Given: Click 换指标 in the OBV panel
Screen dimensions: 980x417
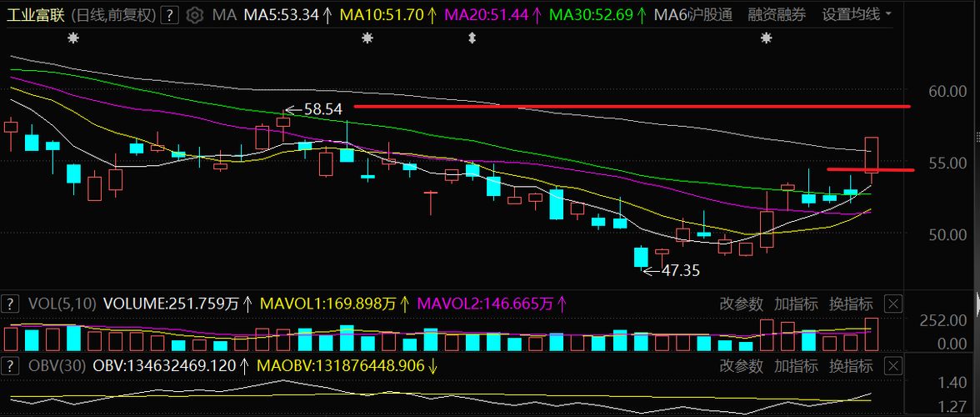Looking at the screenshot, I should tap(851, 366).
